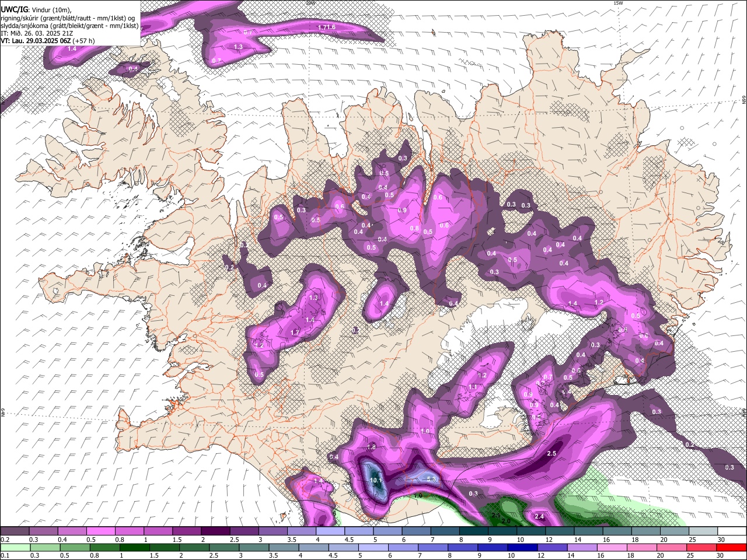Click the '10.1' precipitation maximum value on map
This screenshot has width=747, height=560.
376,481
